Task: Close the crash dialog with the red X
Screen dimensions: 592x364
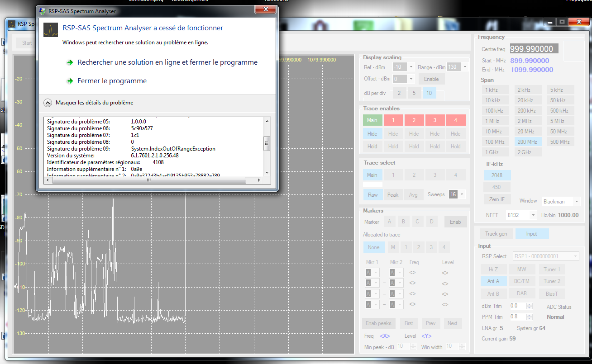Action: tap(265, 9)
